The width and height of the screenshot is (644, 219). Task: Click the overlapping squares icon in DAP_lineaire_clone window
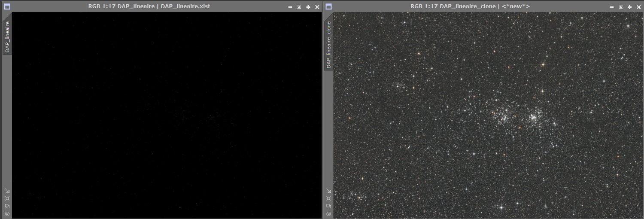329,206
